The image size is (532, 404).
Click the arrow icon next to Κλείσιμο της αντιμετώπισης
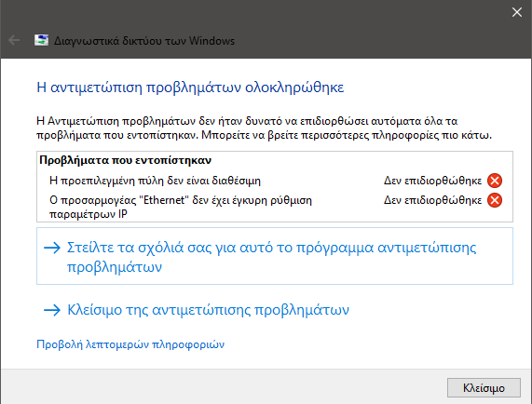(52, 310)
